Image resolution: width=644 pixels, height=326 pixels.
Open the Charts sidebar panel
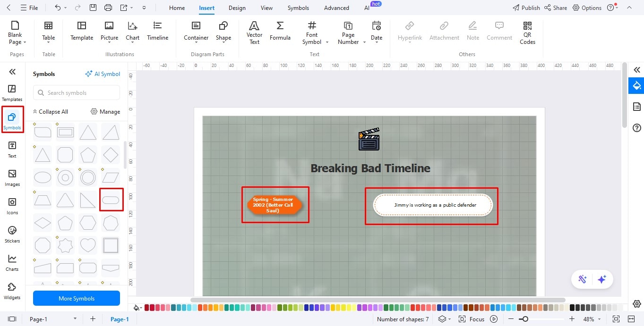point(12,263)
